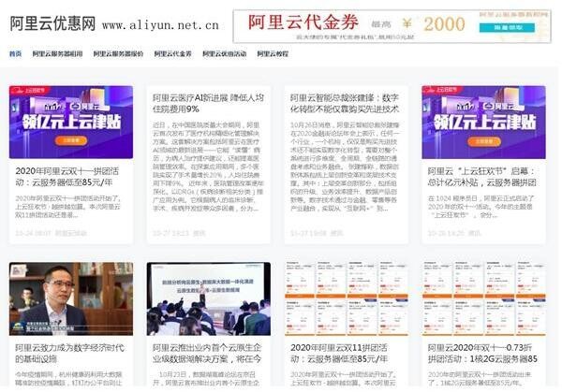Open article 阿里云医疗AI新进展 降低人均住院费用9%
Image resolution: width=562 pixels, height=392 pixels.
(x=208, y=103)
